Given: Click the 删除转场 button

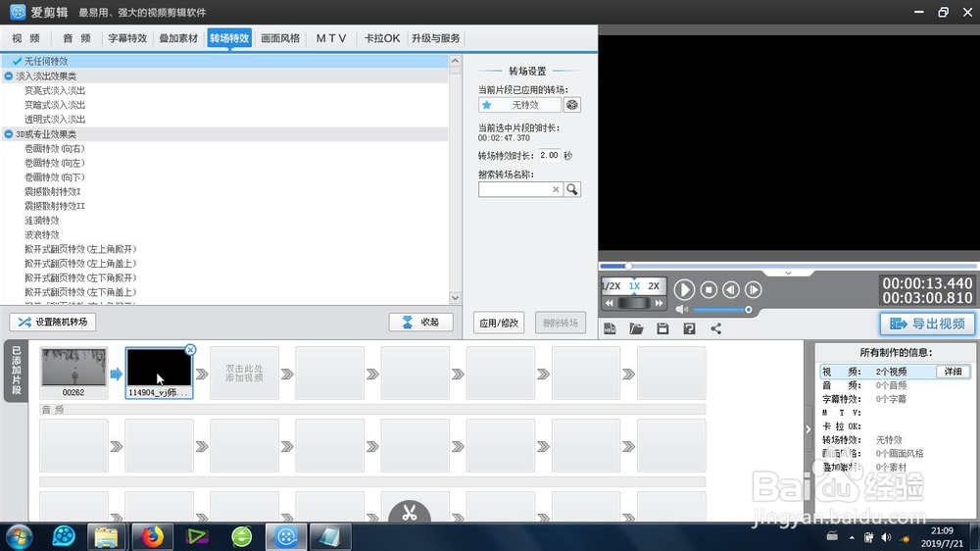Looking at the screenshot, I should pos(561,323).
